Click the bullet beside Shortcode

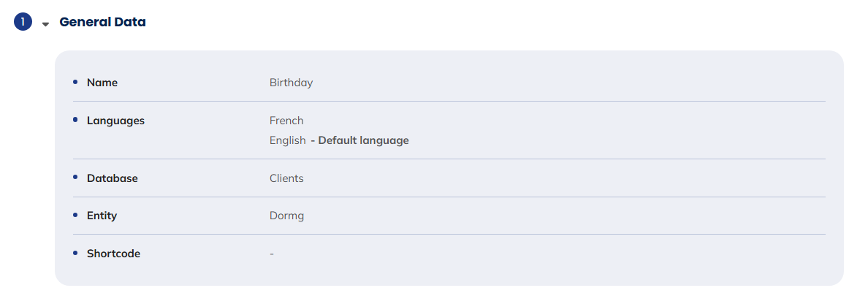coord(75,253)
